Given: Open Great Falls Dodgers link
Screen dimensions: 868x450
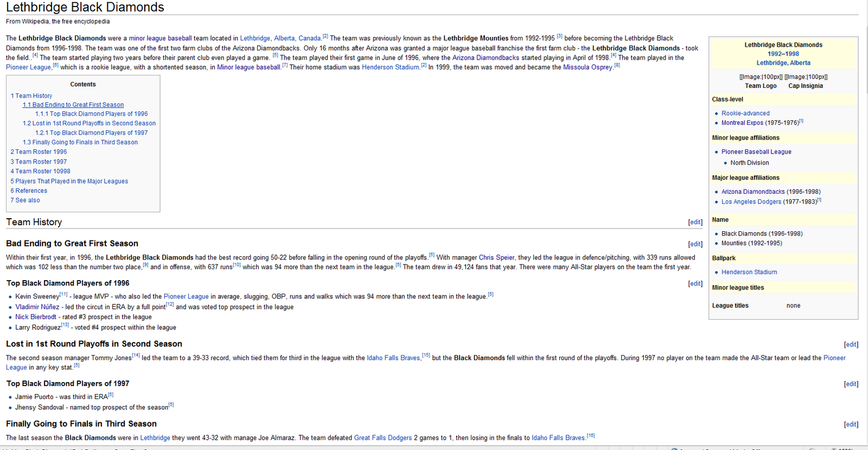Looking at the screenshot, I should (x=383, y=438).
